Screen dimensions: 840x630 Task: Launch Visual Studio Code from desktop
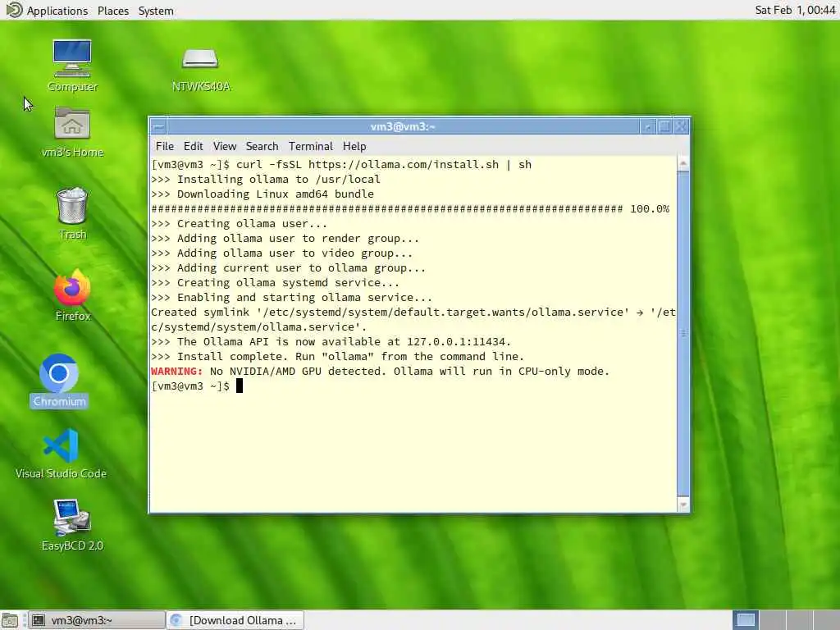tap(61, 453)
